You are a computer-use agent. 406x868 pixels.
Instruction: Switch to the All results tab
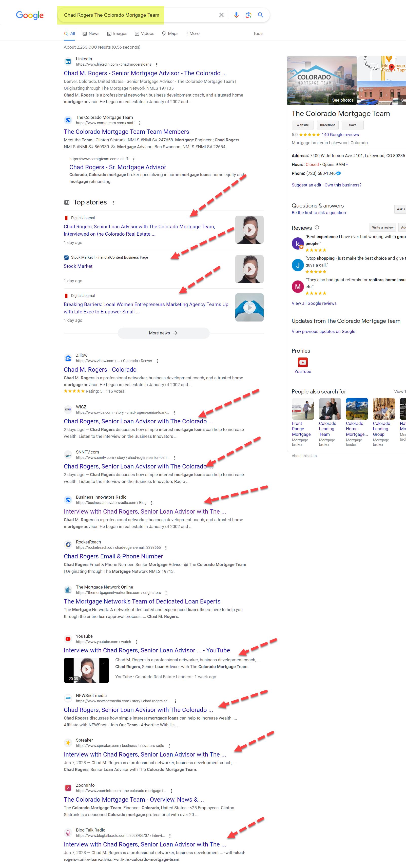pos(69,34)
